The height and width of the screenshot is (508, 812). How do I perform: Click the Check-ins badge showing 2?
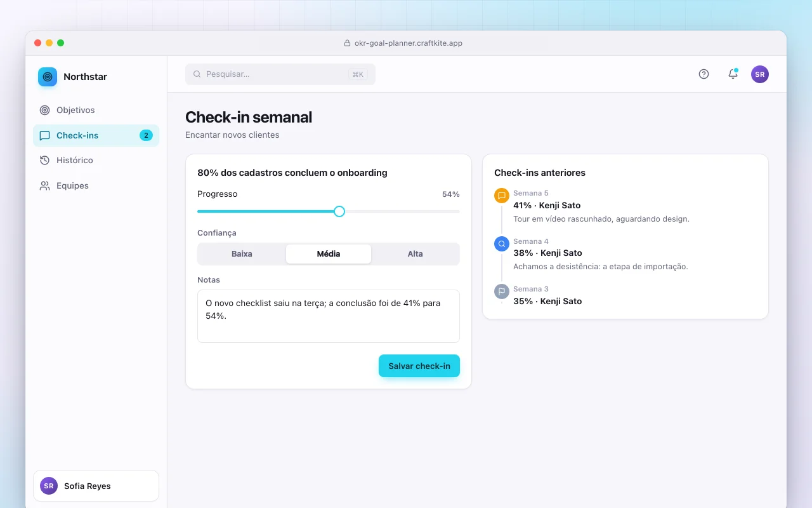pyautogui.click(x=146, y=135)
